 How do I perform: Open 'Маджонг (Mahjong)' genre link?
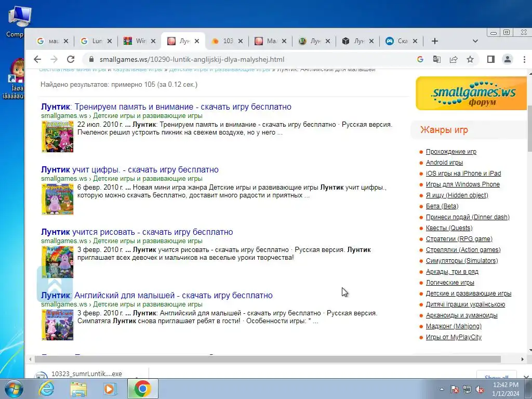[x=454, y=326]
